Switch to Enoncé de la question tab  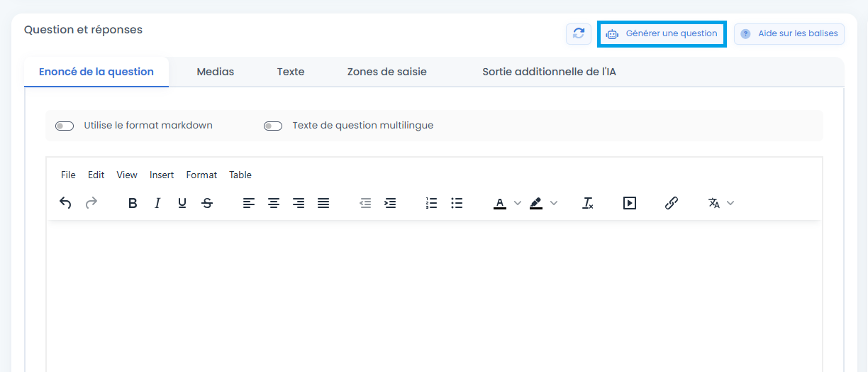pyautogui.click(x=96, y=72)
